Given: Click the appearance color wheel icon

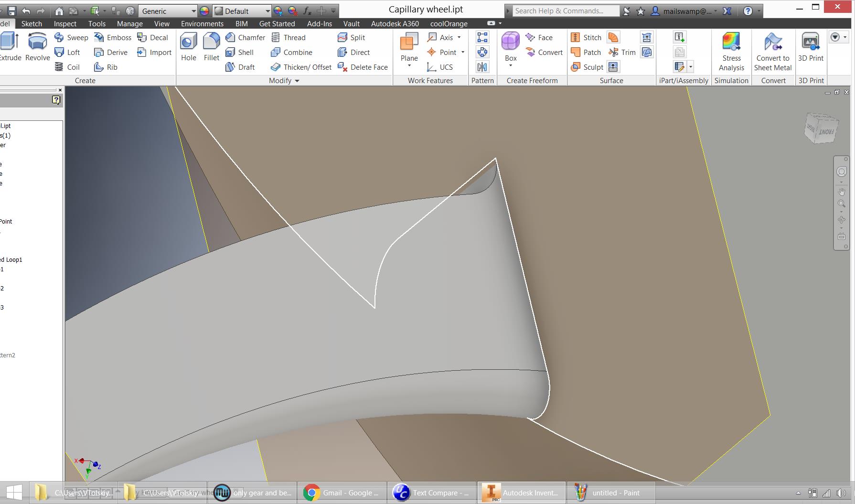Looking at the screenshot, I should point(204,11).
